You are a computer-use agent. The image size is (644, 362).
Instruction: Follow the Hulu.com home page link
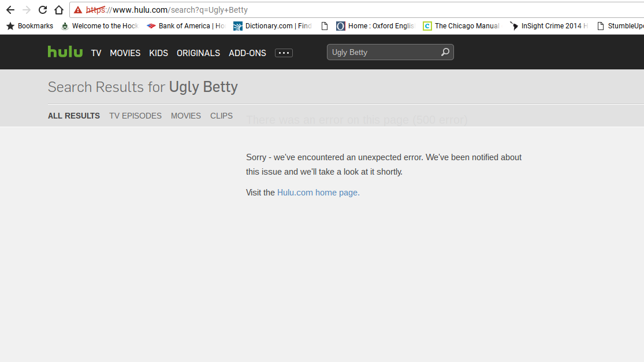pyautogui.click(x=318, y=193)
